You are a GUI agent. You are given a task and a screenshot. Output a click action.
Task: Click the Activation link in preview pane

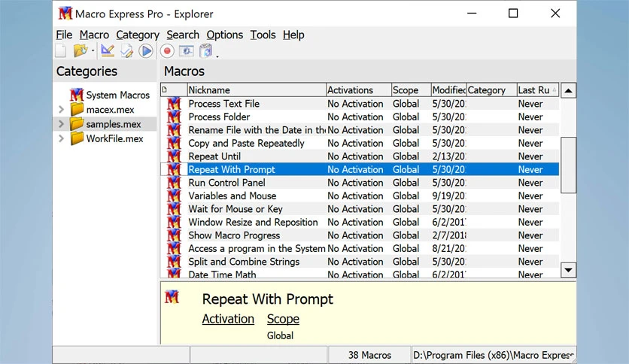pos(228,319)
